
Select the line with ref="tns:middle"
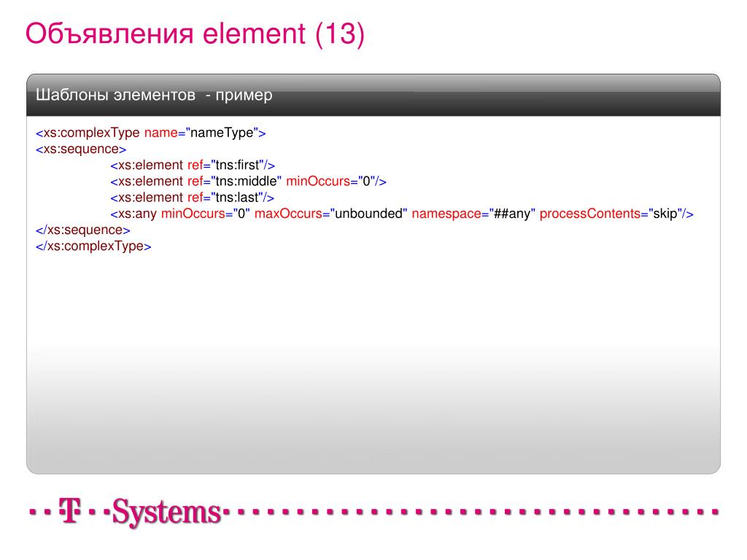click(248, 182)
